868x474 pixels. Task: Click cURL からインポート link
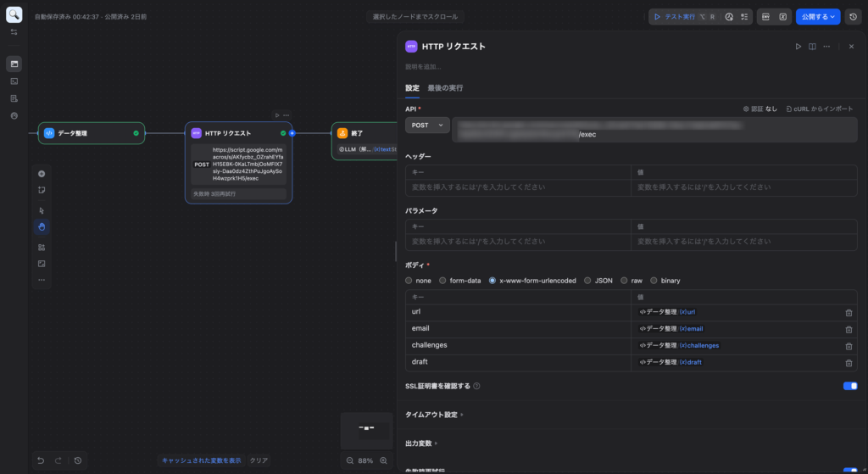click(x=819, y=109)
